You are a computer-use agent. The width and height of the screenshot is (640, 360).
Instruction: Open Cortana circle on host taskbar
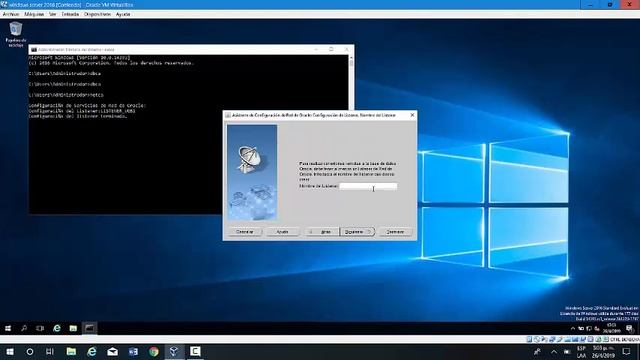(30, 351)
